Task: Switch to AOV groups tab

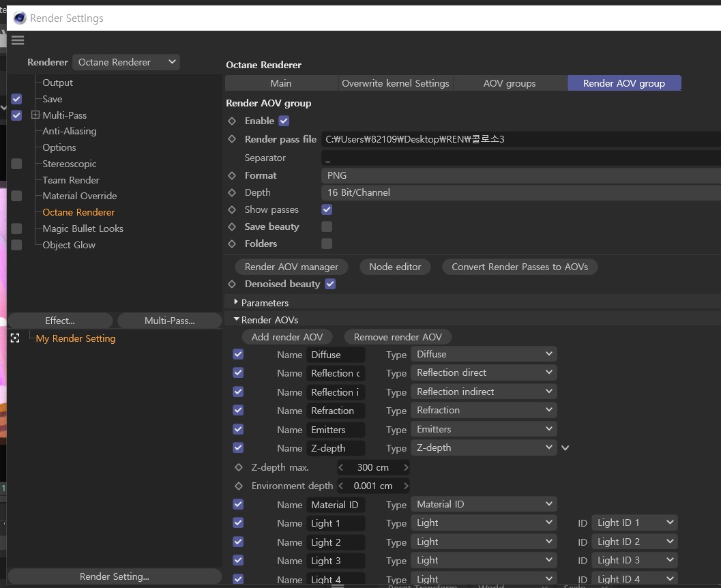Action: (x=510, y=83)
